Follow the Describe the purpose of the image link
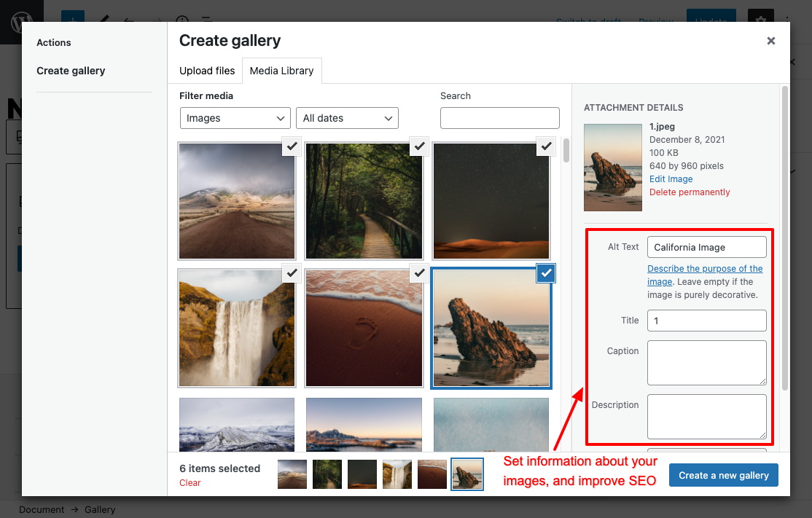Screen dimensions: 812x518 pyautogui.click(x=705, y=275)
